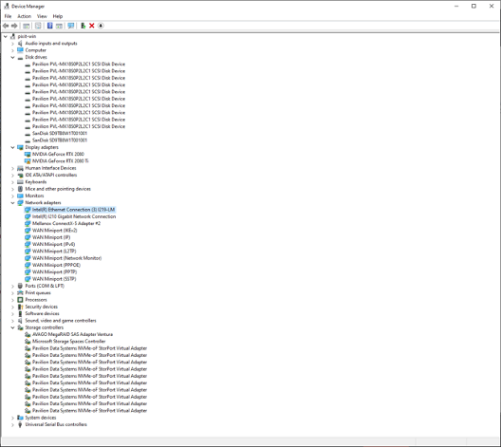Click the AVAGO MegaRAID SAS Adapter icon
The height and width of the screenshot is (448, 501).
pyautogui.click(x=28, y=334)
